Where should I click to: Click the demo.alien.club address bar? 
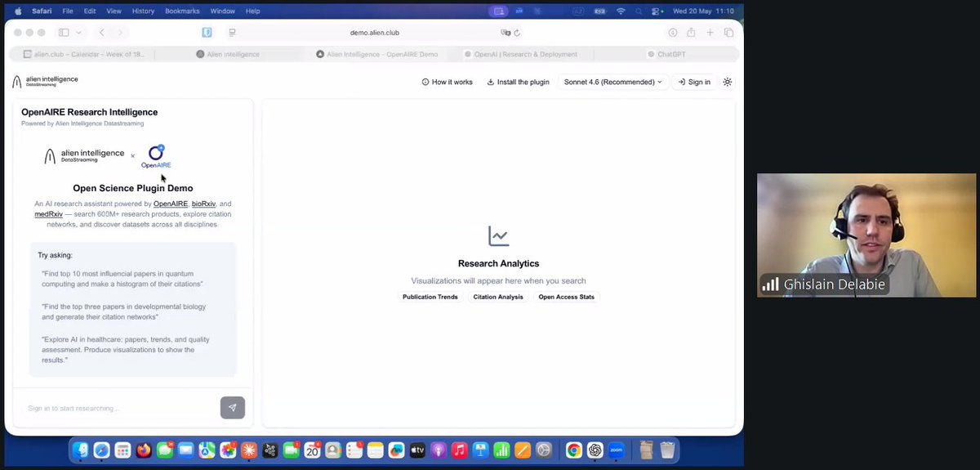[374, 33]
